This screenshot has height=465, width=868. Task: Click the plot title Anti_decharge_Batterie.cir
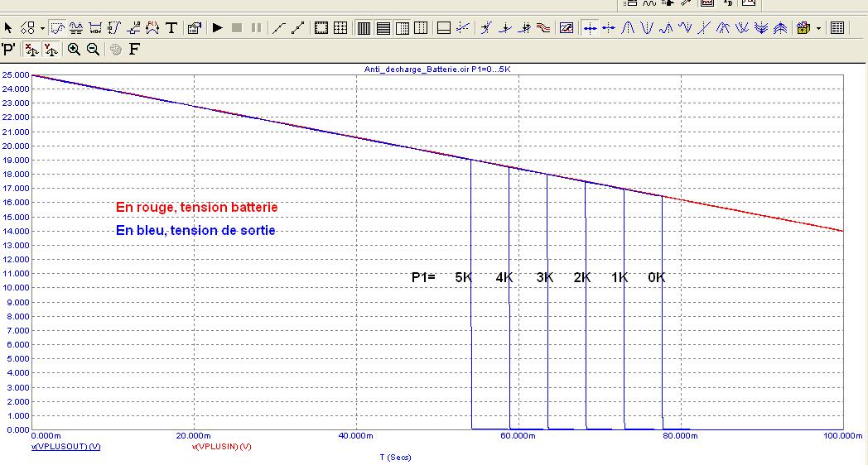tap(437, 70)
